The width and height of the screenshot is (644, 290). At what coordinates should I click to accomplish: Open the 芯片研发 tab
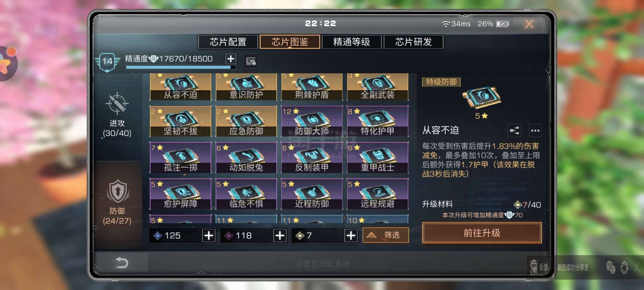pos(413,42)
